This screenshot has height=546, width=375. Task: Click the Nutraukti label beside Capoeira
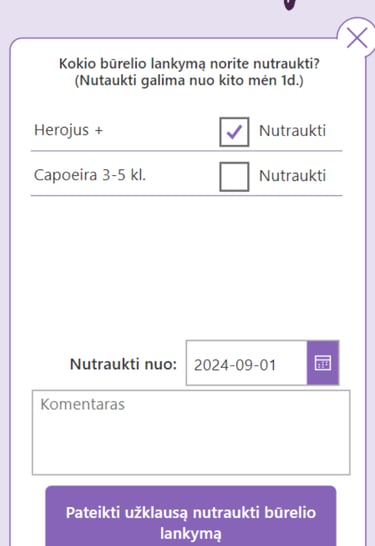[292, 176]
